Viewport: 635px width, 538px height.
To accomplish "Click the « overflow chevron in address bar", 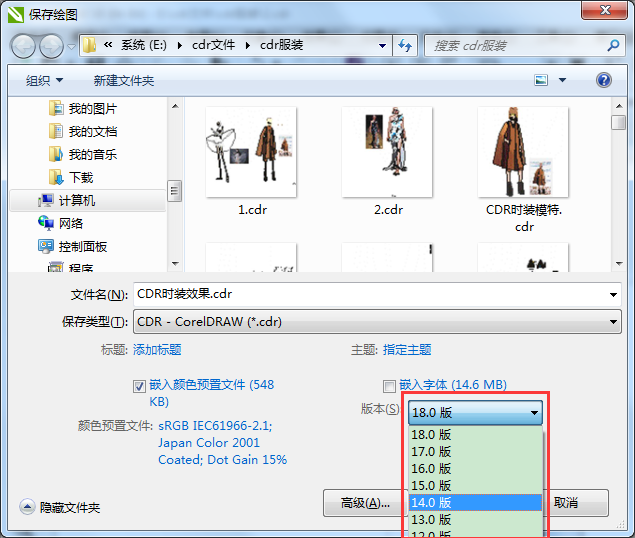I will 108,45.
